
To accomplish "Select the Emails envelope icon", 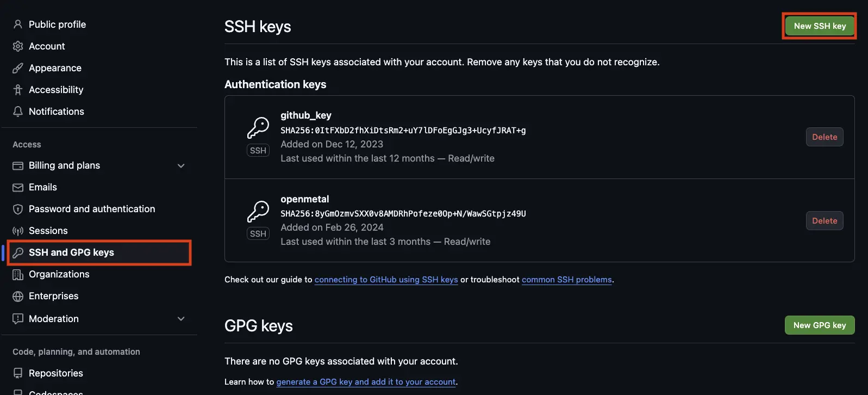I will point(18,187).
